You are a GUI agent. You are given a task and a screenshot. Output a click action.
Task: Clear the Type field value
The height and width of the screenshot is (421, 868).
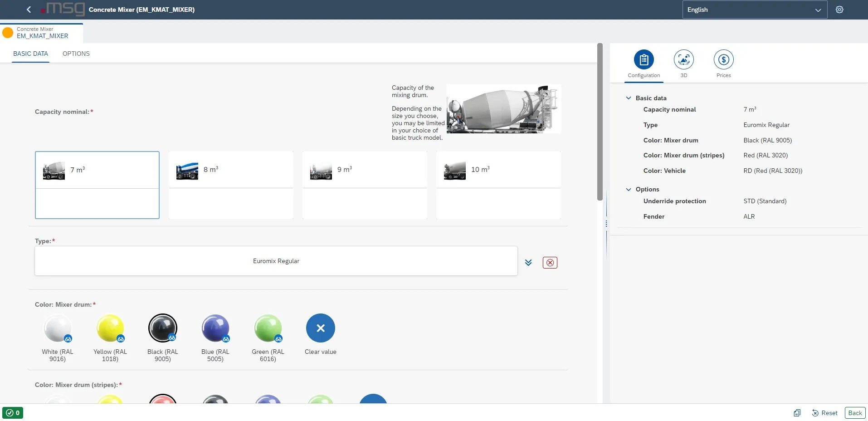click(550, 263)
